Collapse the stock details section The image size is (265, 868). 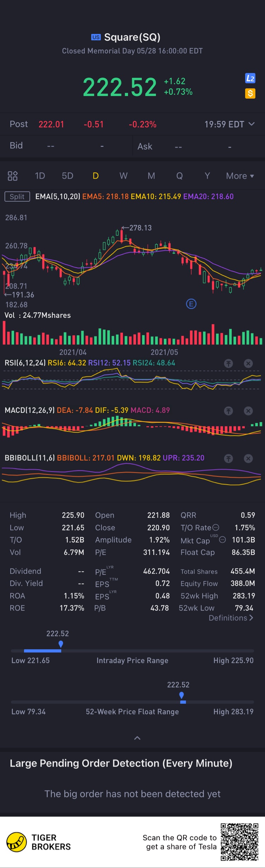click(x=137, y=738)
